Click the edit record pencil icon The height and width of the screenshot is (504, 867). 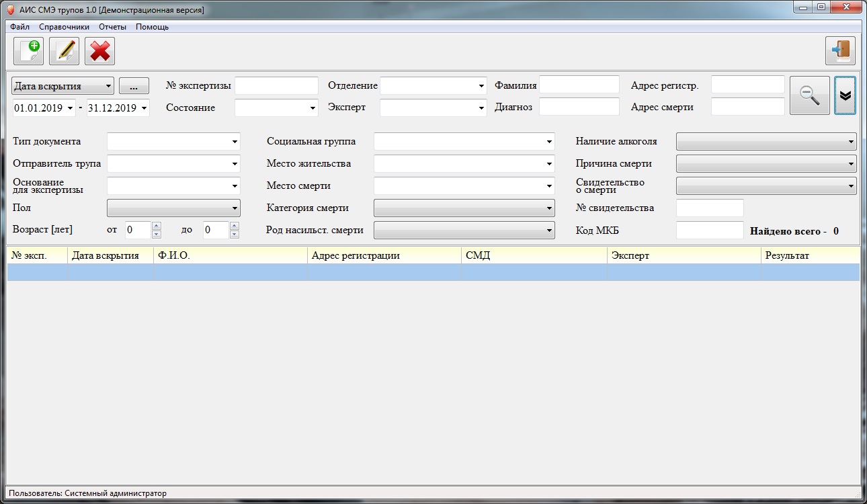(65, 51)
